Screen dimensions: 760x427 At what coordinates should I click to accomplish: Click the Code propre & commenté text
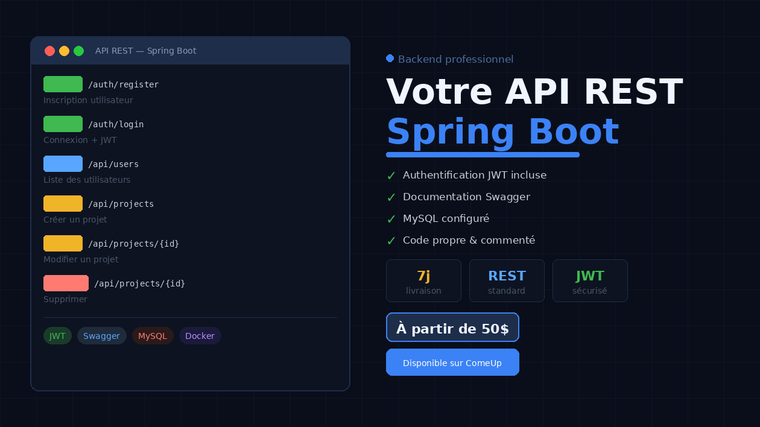pyautogui.click(x=469, y=240)
